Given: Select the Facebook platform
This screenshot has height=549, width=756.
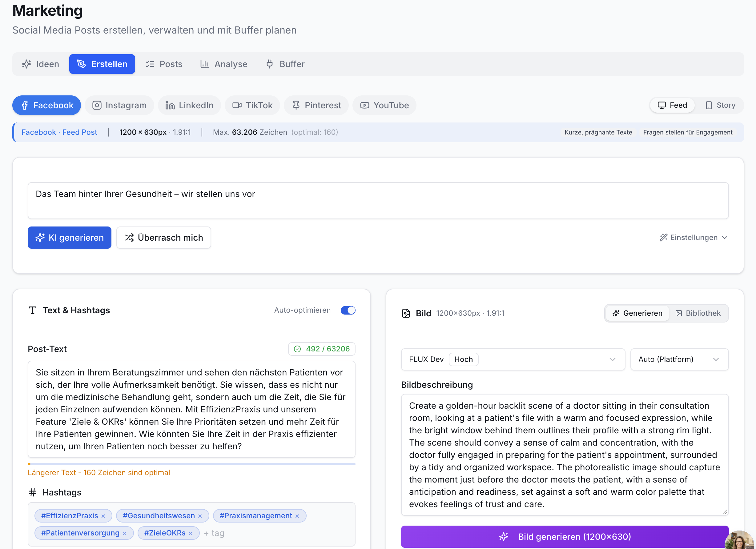Looking at the screenshot, I should tap(47, 105).
